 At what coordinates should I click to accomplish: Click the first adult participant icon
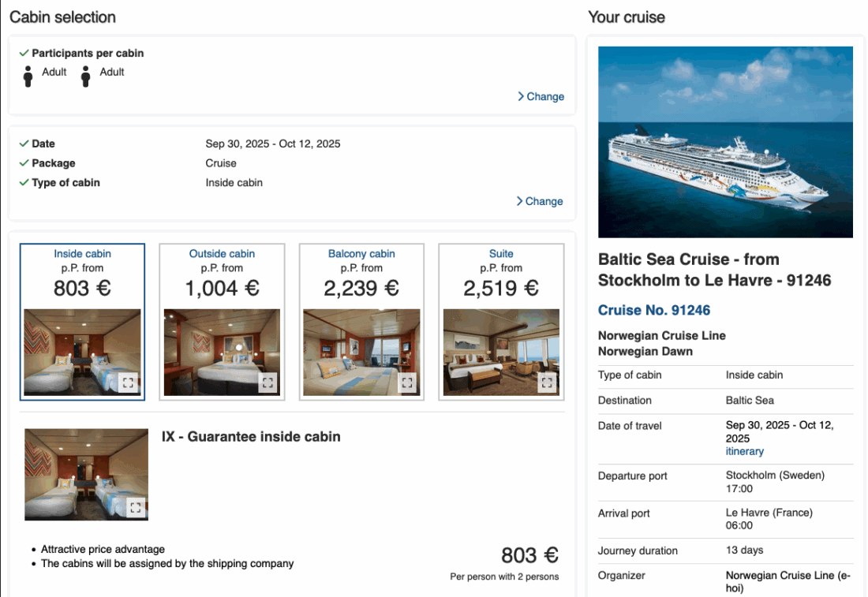(28, 76)
